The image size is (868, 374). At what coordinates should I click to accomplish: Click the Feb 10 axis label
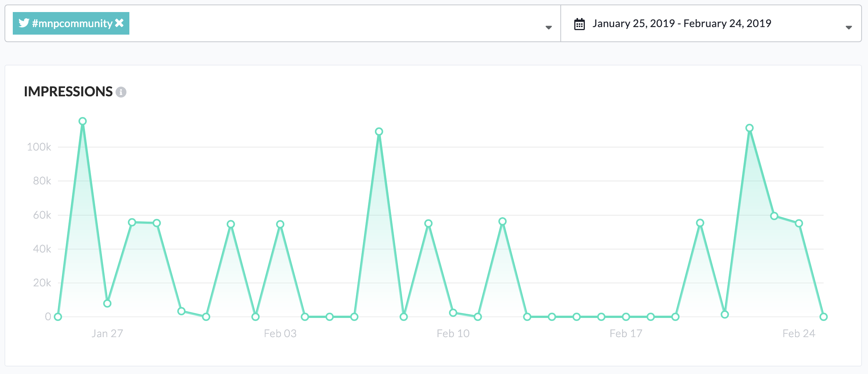pyautogui.click(x=453, y=333)
